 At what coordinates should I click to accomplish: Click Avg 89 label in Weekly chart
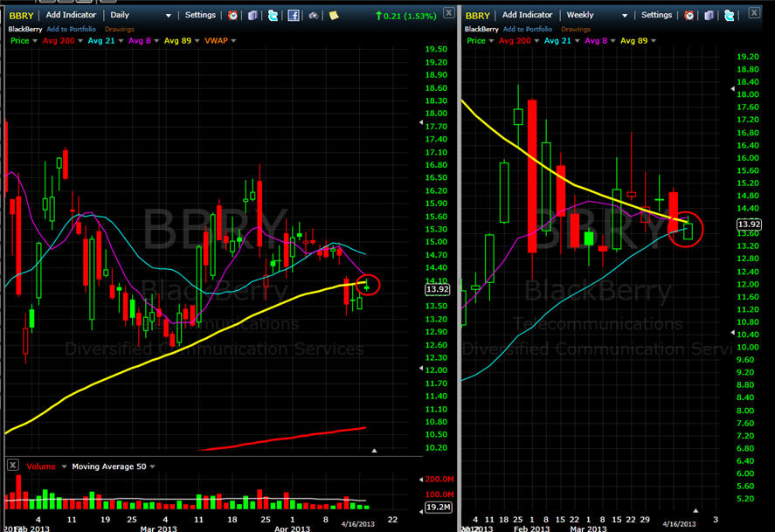point(633,41)
